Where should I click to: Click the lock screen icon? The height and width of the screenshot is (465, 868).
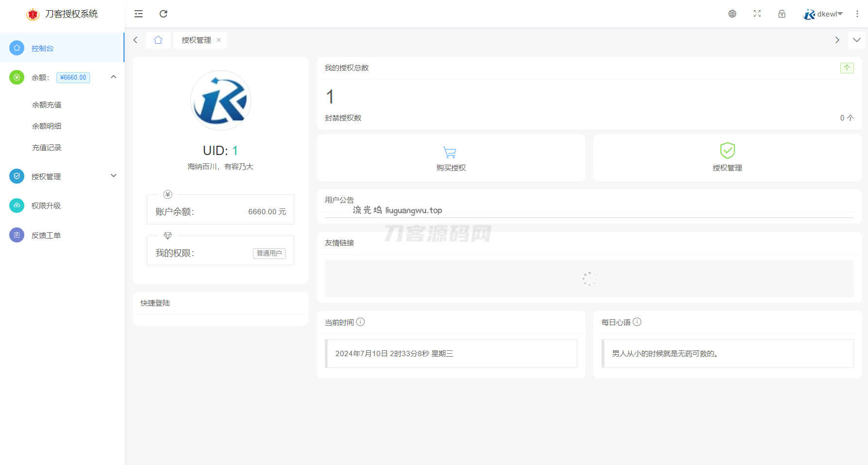pyautogui.click(x=782, y=14)
